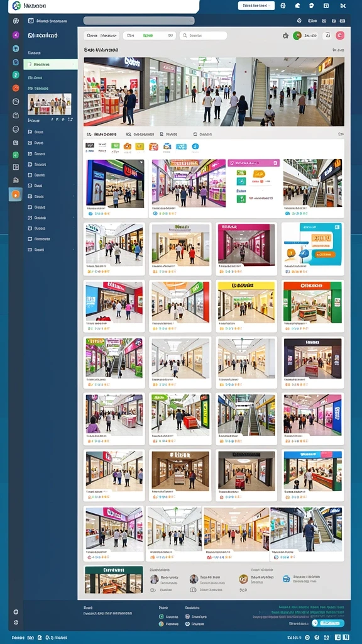Click the green square icon in left rail
This screenshot has height=644, width=362.
coord(16,155)
